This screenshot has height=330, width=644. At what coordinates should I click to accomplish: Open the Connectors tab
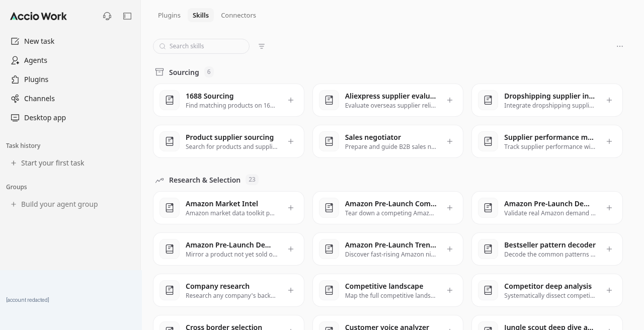click(x=238, y=15)
